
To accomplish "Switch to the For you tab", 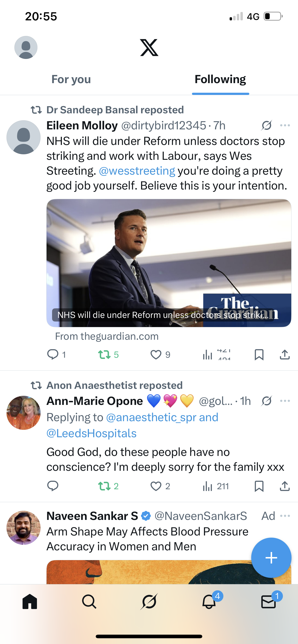I will 71,80.
